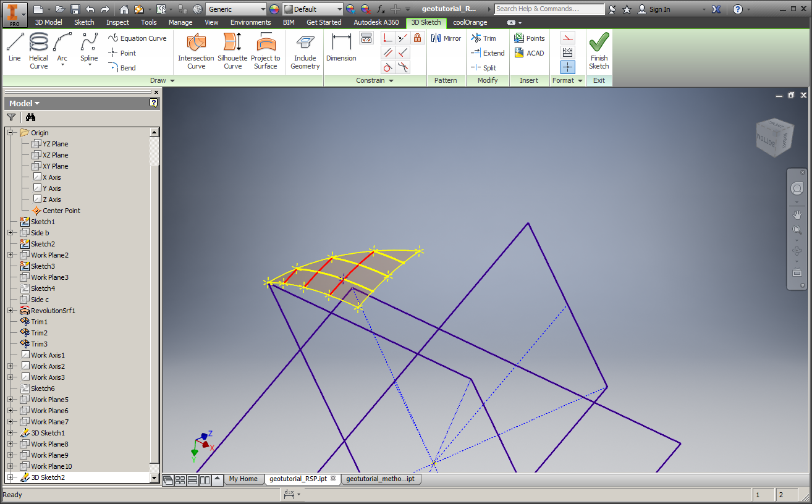
Task: Open the full navigation wheel
Action: [797, 188]
